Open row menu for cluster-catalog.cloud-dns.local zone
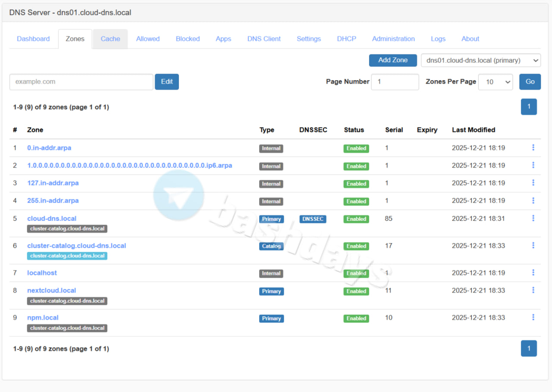This screenshot has height=392, width=552. pos(533,245)
